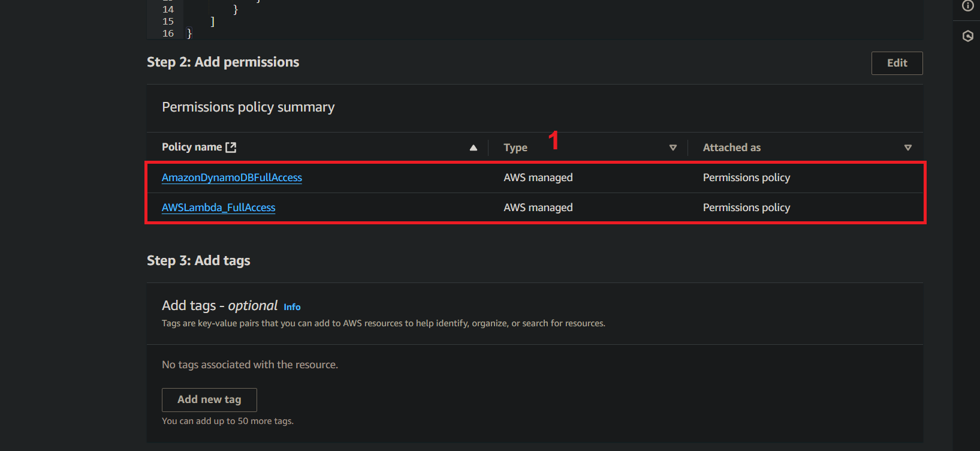The image size is (980, 451).
Task: Open Attached as column sort arrow
Action: click(907, 148)
